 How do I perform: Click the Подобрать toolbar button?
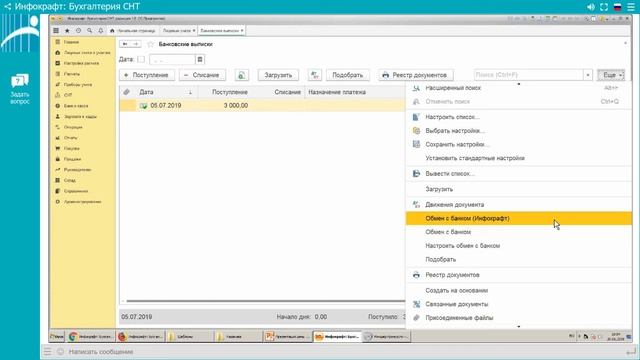click(x=347, y=75)
